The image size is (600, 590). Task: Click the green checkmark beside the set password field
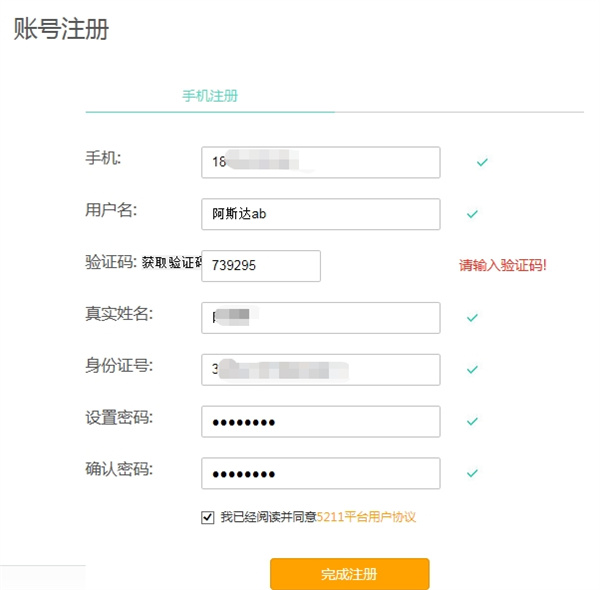[472, 422]
